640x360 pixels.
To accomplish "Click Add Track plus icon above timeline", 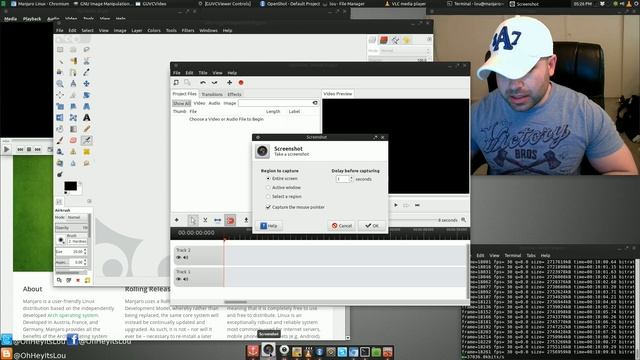I will pos(177,220).
